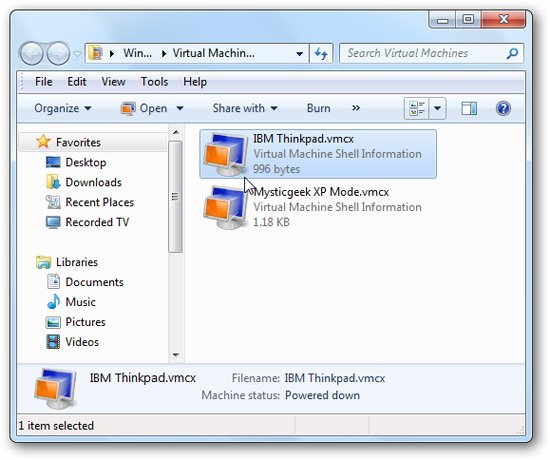This screenshot has width=550, height=460.
Task: Open the address bar history dropdown
Action: (x=300, y=54)
